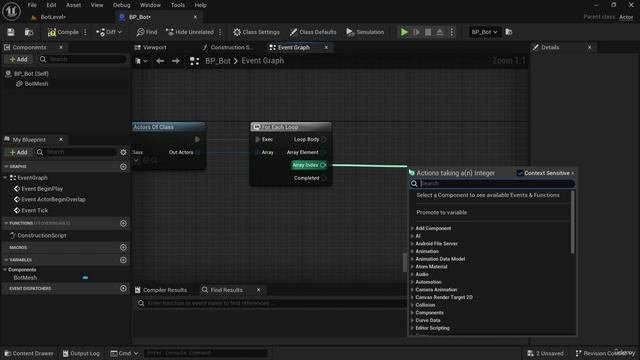Toggle the Context Sensitive checkbox

(x=520, y=173)
